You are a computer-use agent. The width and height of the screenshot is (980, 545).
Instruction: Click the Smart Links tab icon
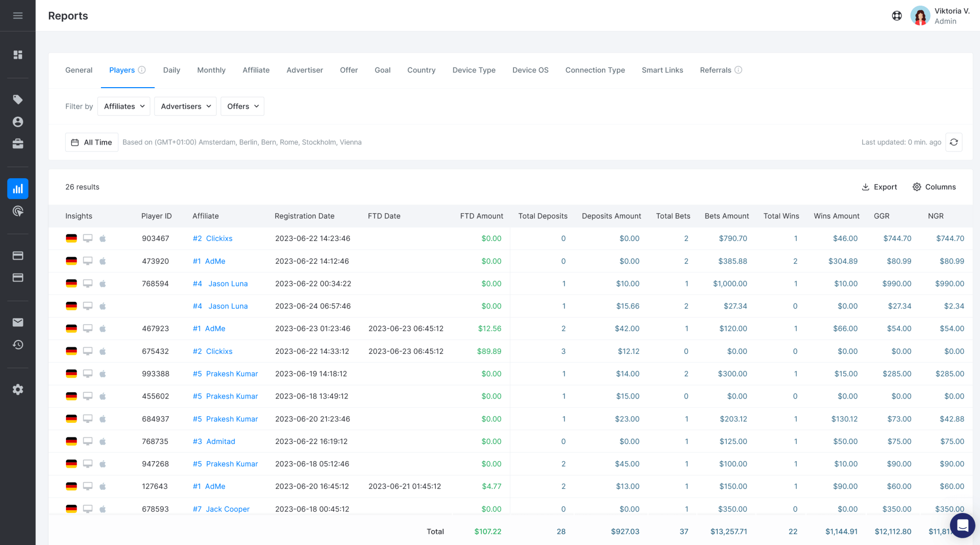coord(662,70)
